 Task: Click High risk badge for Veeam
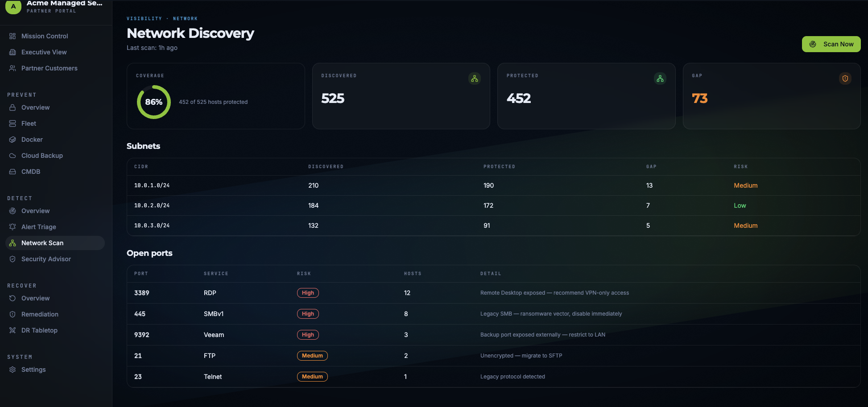(308, 335)
